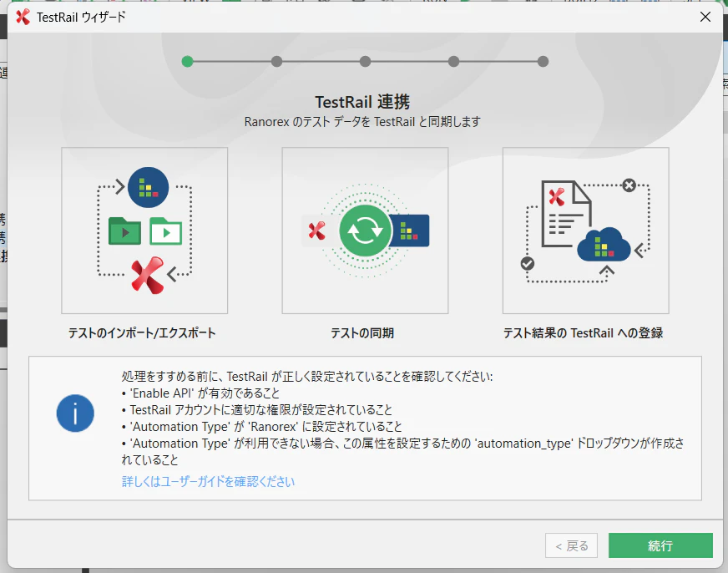Click the テストのインポート/エクスポート label
This screenshot has width=728, height=573.
[142, 333]
